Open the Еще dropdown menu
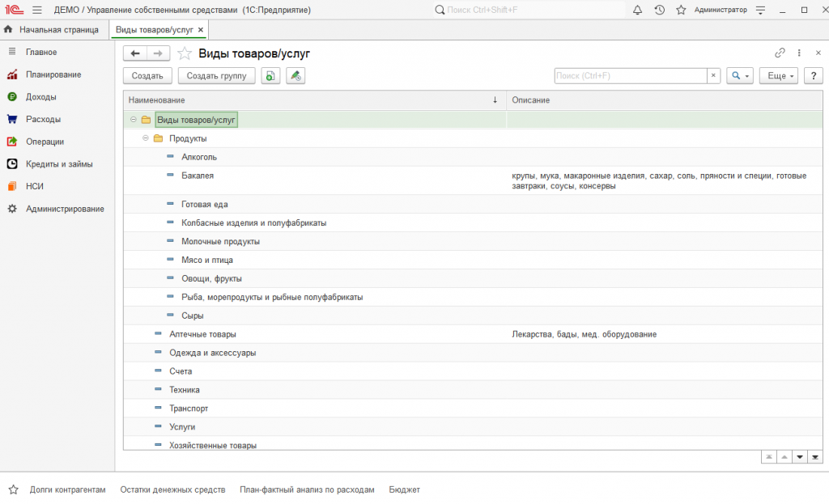Screen dimensions: 829x504 pos(779,75)
